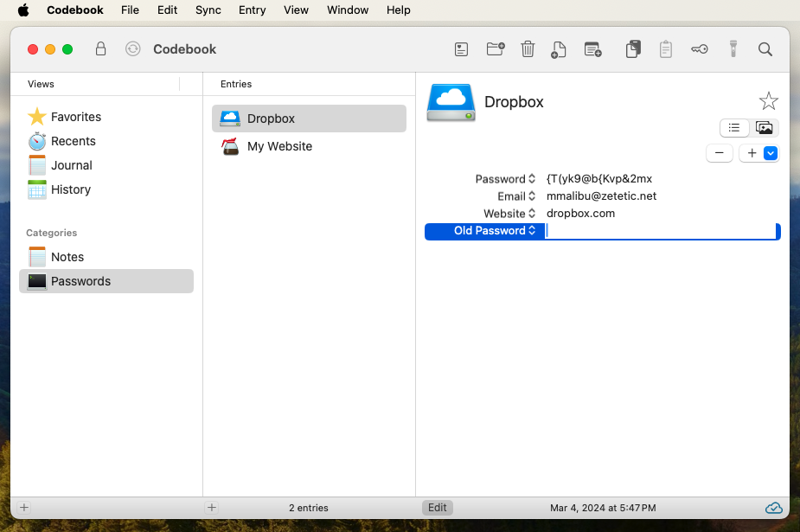800x532 pixels.
Task: Open the Window menu
Action: tap(348, 10)
